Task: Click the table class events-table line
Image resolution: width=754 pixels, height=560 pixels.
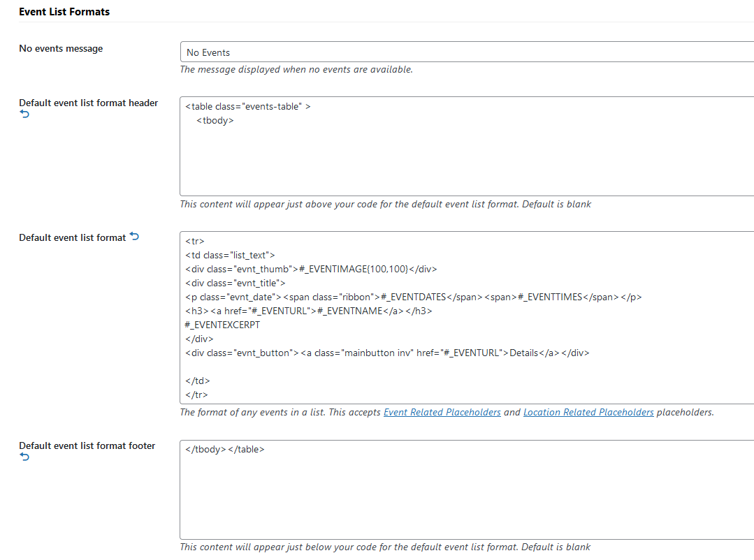Action: (248, 107)
